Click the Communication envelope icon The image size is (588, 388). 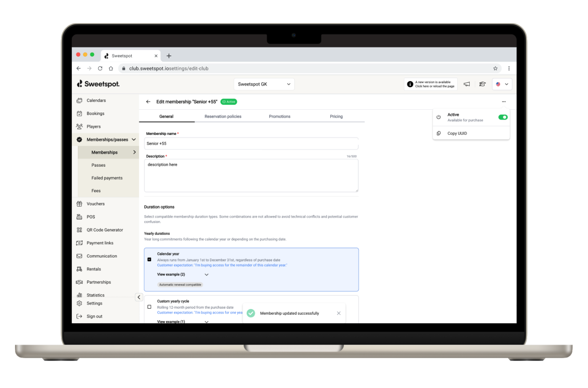click(x=79, y=256)
